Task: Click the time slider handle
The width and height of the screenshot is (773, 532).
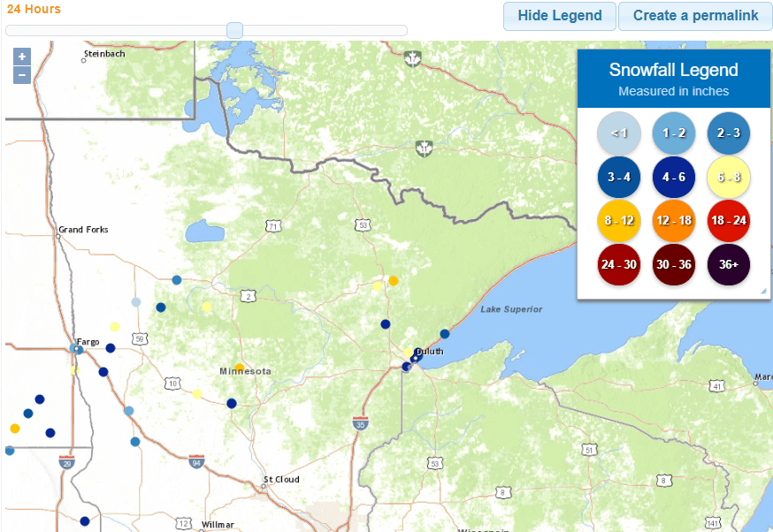Action: click(x=234, y=30)
